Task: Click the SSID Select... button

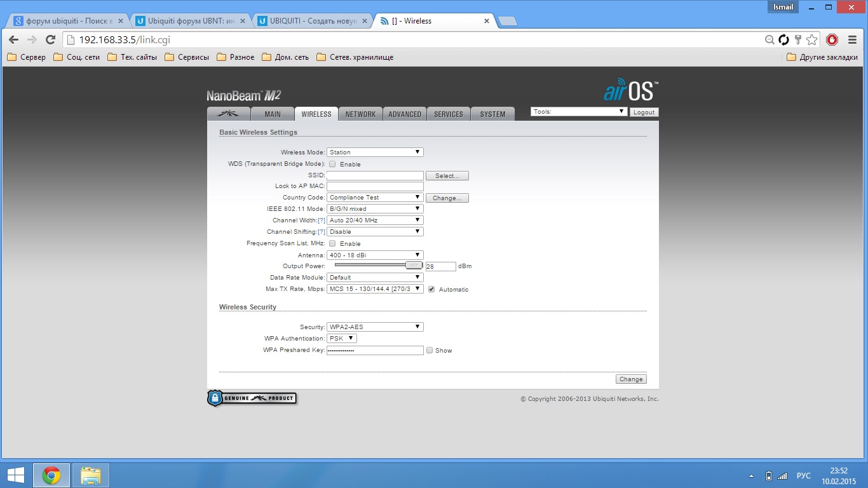Action: (x=447, y=176)
